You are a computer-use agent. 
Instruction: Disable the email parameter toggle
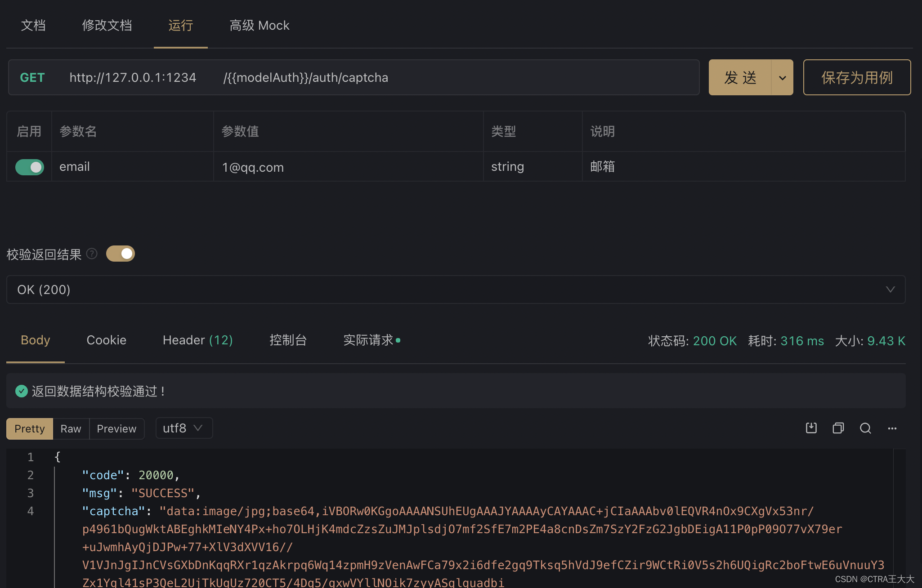tap(30, 167)
